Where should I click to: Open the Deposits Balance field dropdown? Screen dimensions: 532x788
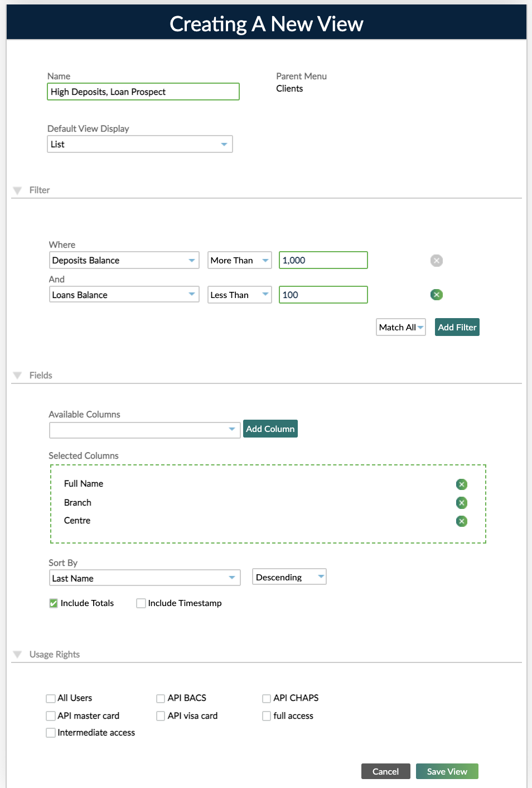tap(192, 260)
